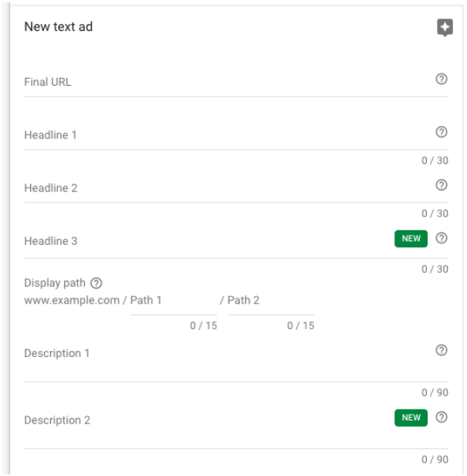
Task: Open help for Final URL
Action: (441, 79)
